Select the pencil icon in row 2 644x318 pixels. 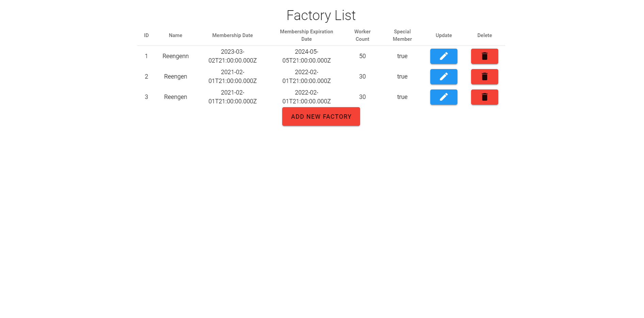point(444,77)
